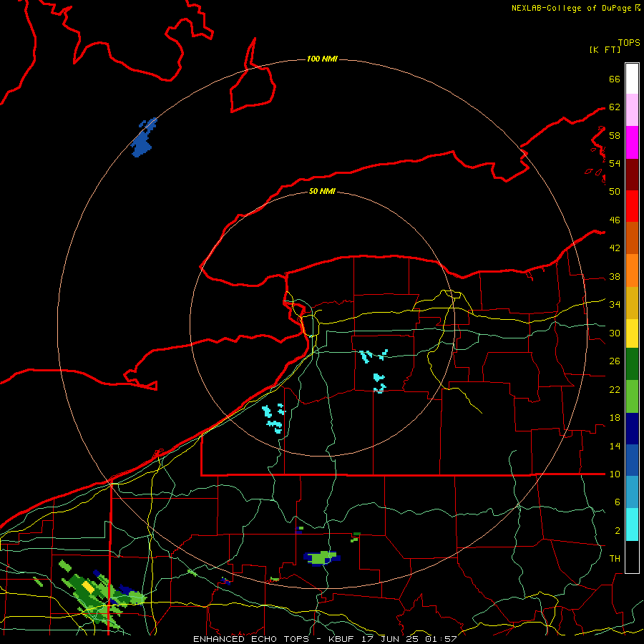Click the yellow 34 kft legend swatch
Screen dimensions: 644x644
pyautogui.click(x=632, y=333)
